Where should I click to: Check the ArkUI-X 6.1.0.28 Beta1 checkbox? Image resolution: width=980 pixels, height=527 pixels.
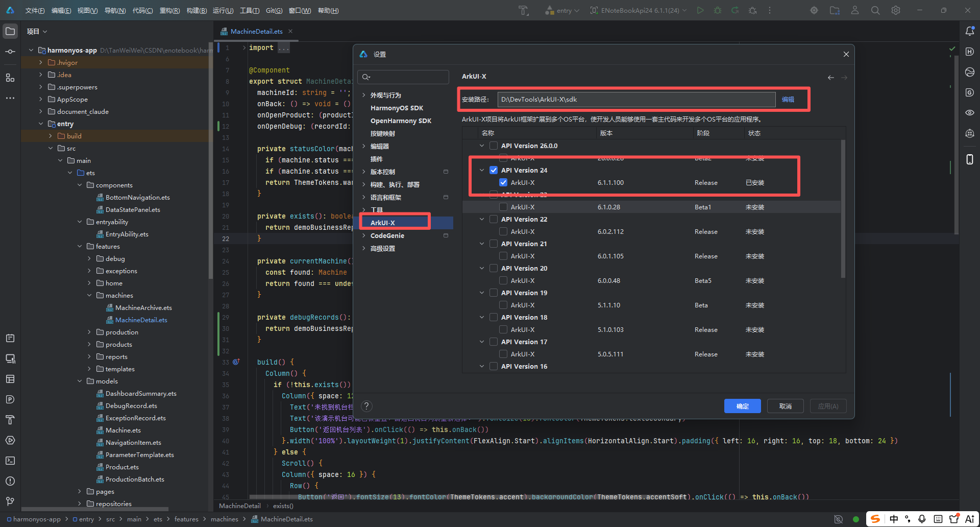(x=503, y=207)
